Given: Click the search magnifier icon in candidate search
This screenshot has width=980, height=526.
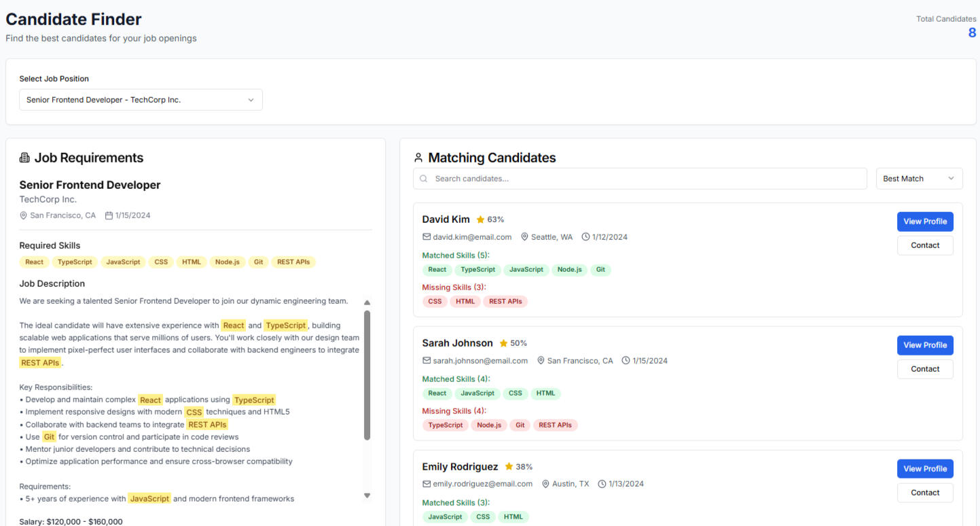Looking at the screenshot, I should pyautogui.click(x=424, y=179).
